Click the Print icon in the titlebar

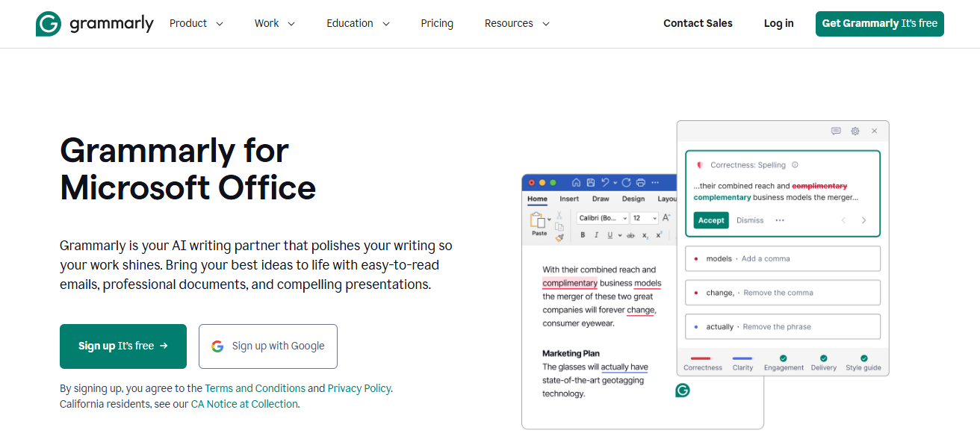(641, 182)
